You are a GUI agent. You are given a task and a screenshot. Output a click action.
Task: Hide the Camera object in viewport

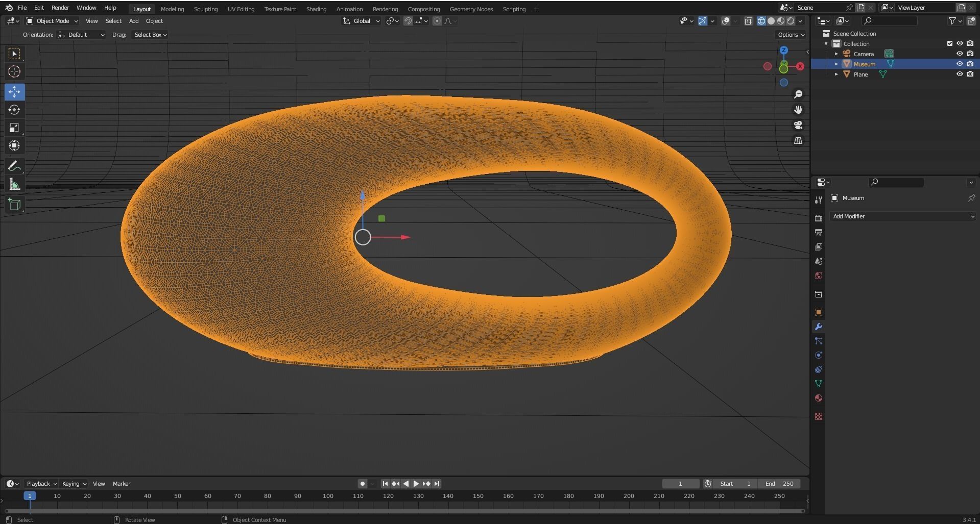click(960, 54)
